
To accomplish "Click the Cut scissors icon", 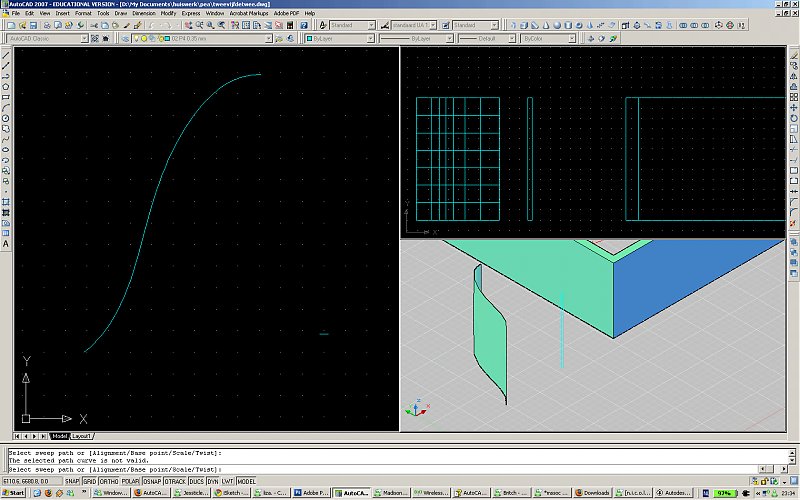I will tap(94, 25).
